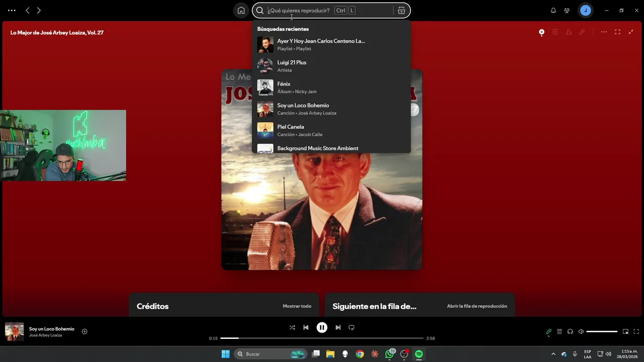644x362 pixels.
Task: Toggle the artist info icon in top bar
Action: (x=569, y=32)
